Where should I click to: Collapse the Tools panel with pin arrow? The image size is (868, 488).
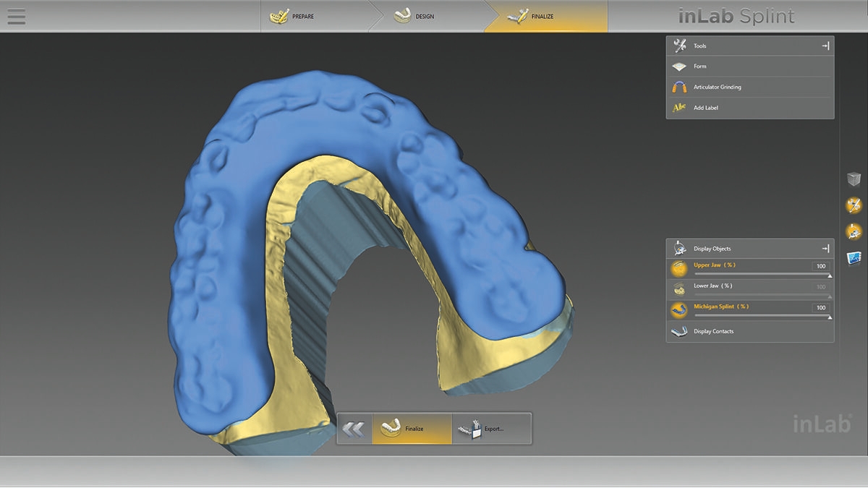click(825, 46)
